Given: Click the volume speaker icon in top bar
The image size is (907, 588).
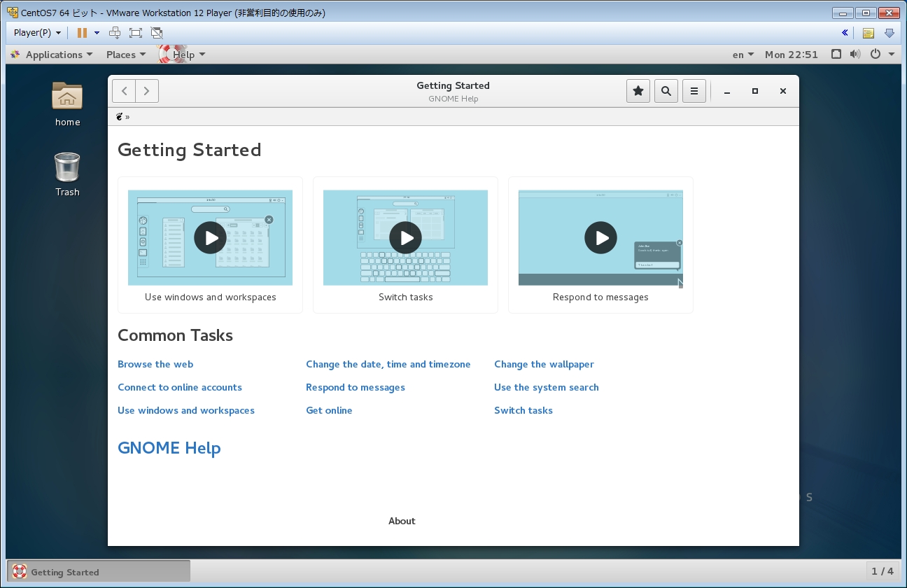Looking at the screenshot, I should tap(855, 55).
